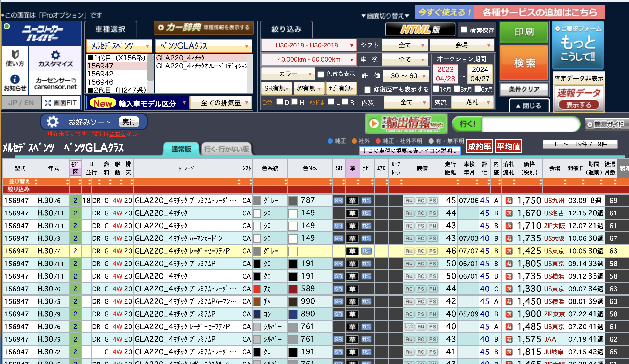Viewport: 629px width, 364px height.
Task: Open the 画面切り替え menu
Action: coord(385,16)
